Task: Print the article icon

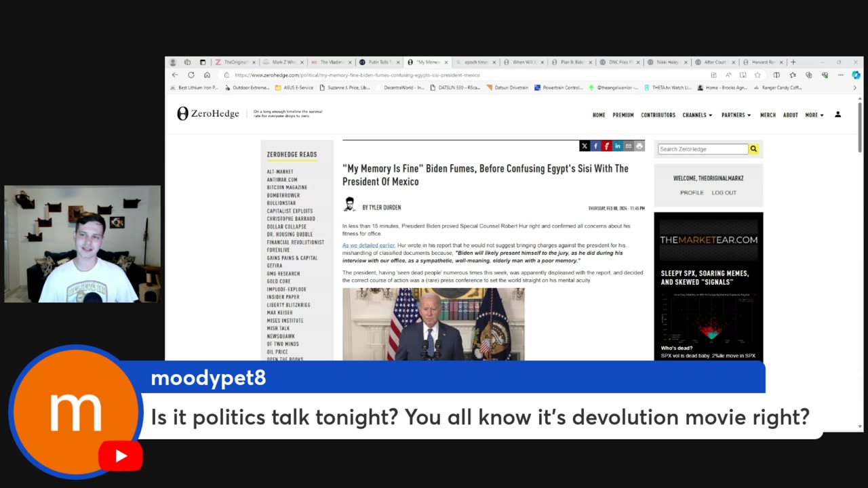Action: (x=639, y=146)
